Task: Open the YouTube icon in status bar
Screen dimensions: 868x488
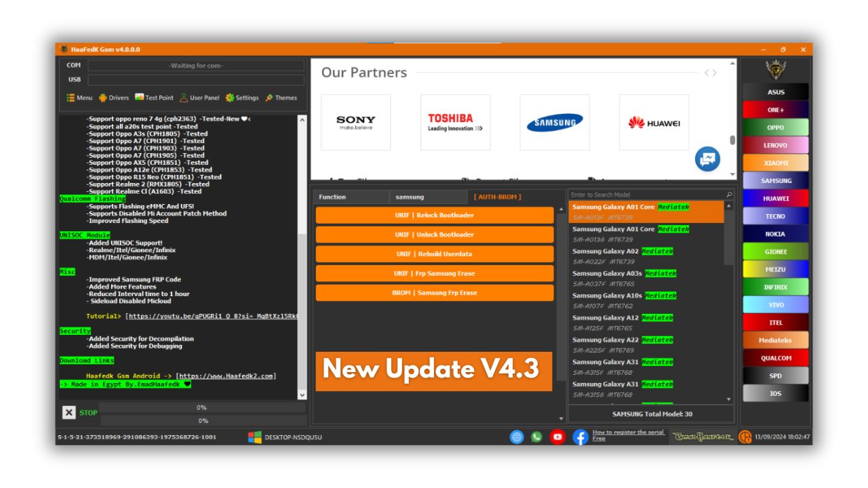Action: (x=557, y=437)
